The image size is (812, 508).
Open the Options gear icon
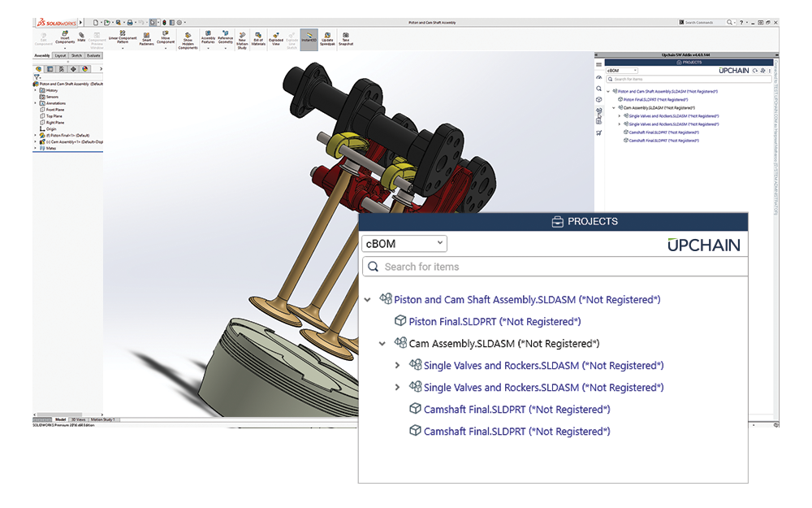click(179, 22)
